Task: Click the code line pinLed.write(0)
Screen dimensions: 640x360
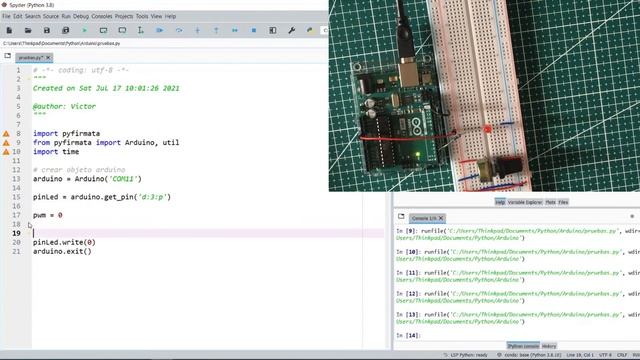Action: coord(64,242)
